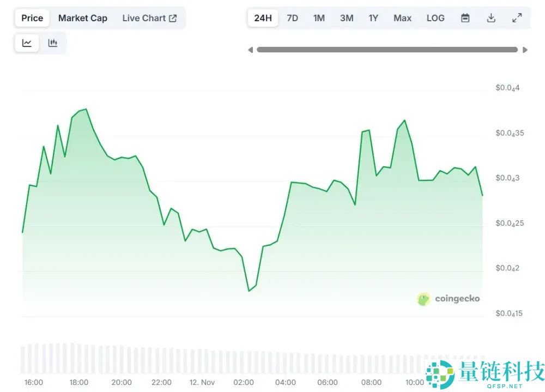This screenshot has height=392, width=545.
Task: Choose the 1Y time range
Action: pyautogui.click(x=373, y=18)
